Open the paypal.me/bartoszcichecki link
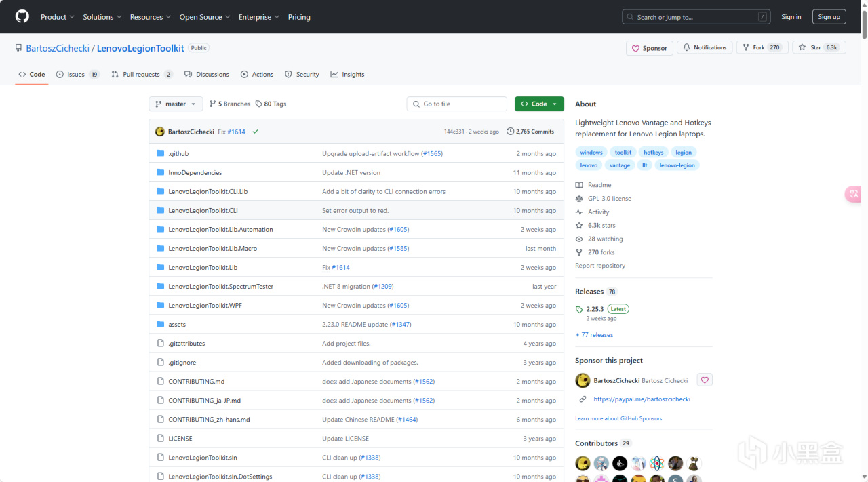The width and height of the screenshot is (868, 482). pos(642,399)
